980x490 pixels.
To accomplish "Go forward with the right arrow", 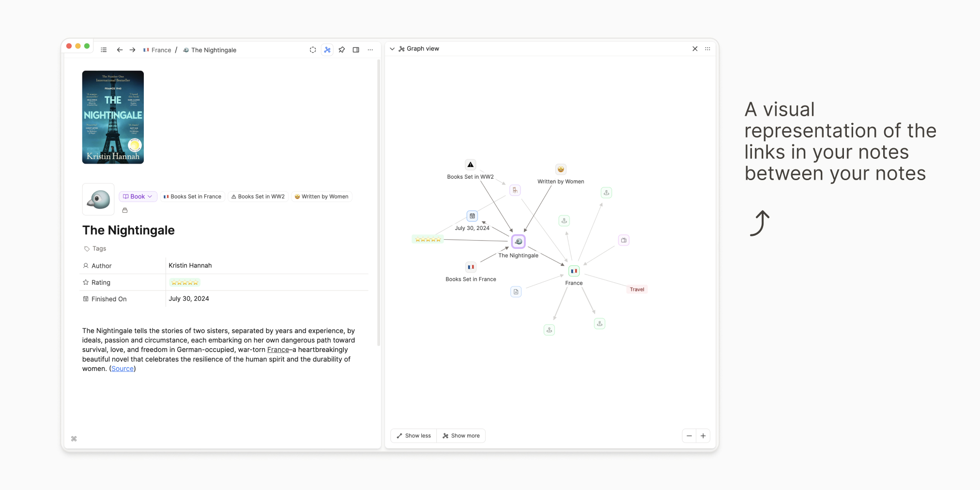I will pos(132,50).
